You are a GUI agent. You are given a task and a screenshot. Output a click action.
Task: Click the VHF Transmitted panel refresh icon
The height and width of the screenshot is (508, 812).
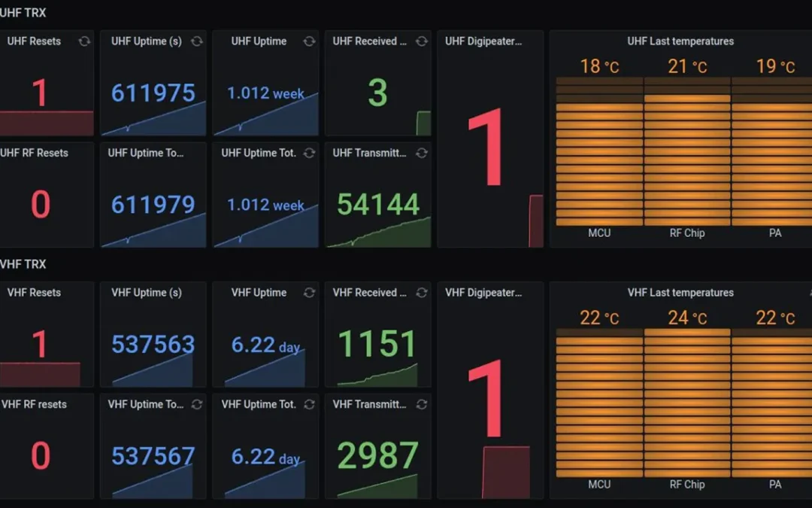click(x=422, y=404)
